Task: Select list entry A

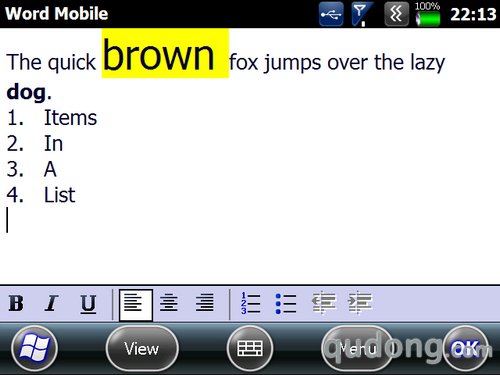Action: click(50, 169)
